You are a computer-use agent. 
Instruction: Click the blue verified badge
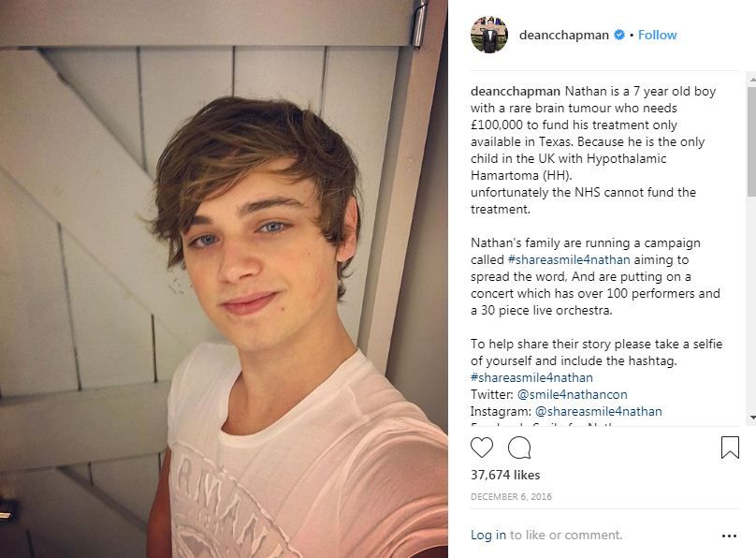(619, 35)
